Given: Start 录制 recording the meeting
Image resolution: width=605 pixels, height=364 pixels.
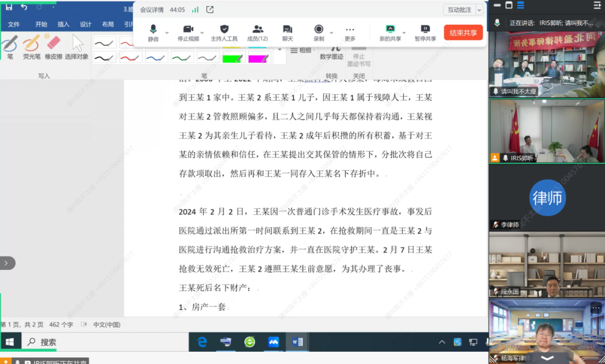Looking at the screenshot, I should click(x=319, y=32).
